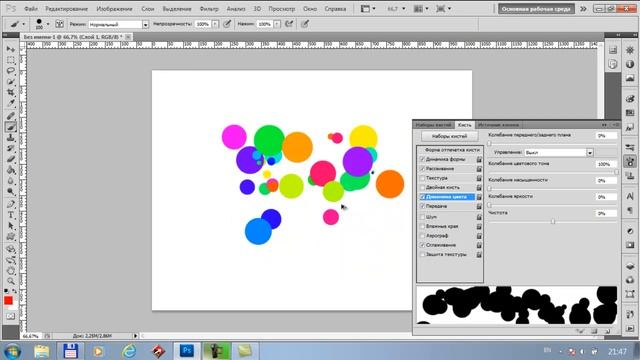Screen dimensions: 640x360
Task: Toggle tablet pressure for size icon
Action: [305, 24]
